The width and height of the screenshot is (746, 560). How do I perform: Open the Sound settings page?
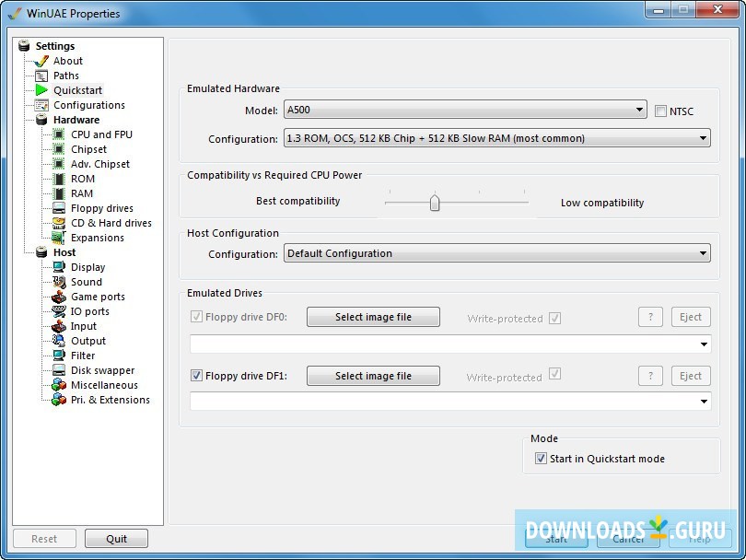tap(87, 282)
